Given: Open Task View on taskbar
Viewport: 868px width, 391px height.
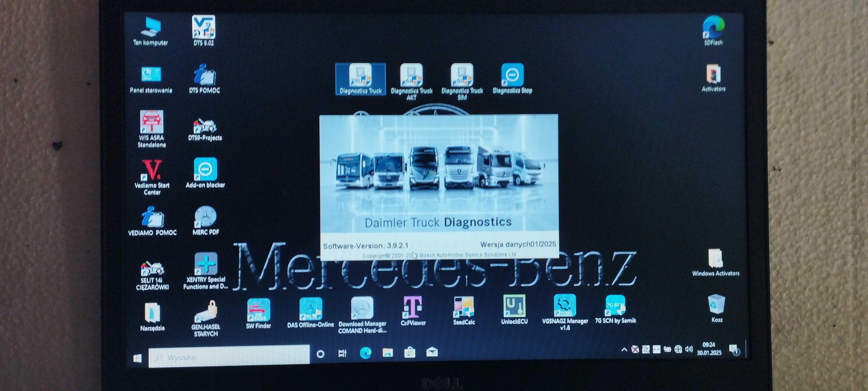Looking at the screenshot, I should [x=342, y=353].
